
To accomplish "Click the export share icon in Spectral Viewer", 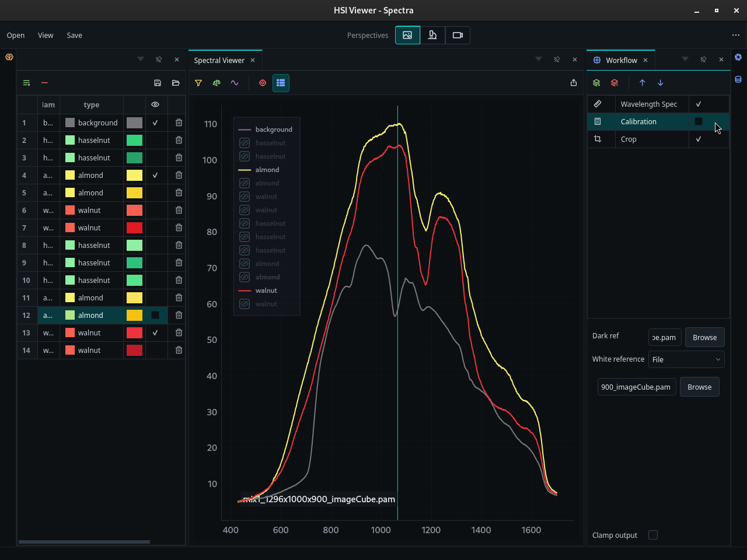I will click(574, 83).
